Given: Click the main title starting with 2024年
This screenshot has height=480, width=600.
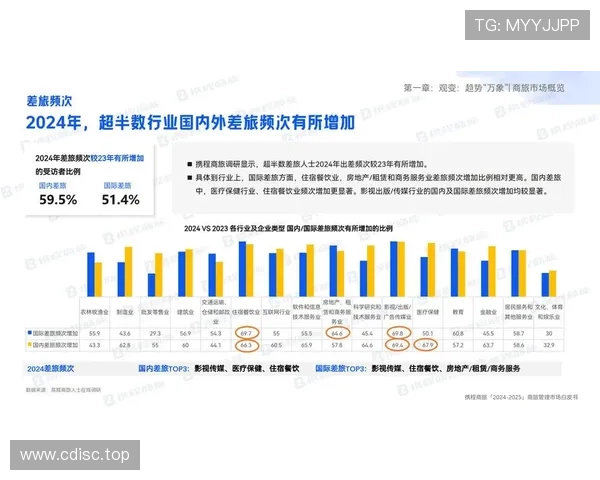Looking at the screenshot, I should [190, 123].
